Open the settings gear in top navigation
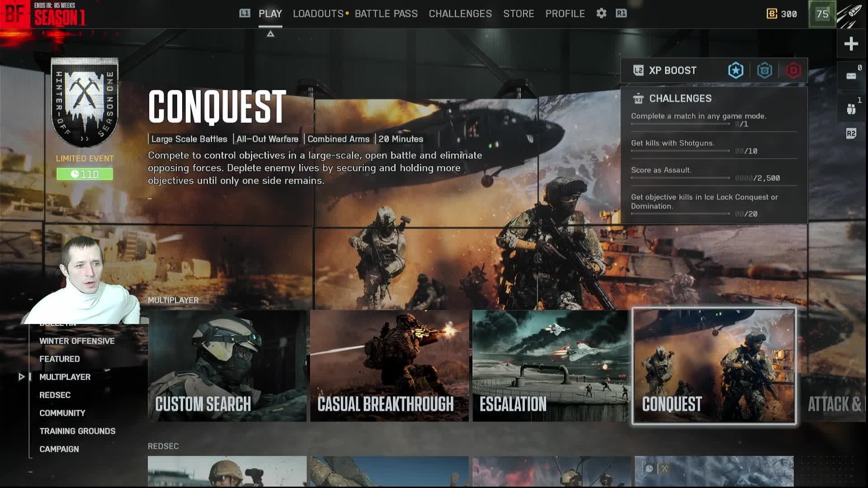This screenshot has width=868, height=488. [601, 14]
